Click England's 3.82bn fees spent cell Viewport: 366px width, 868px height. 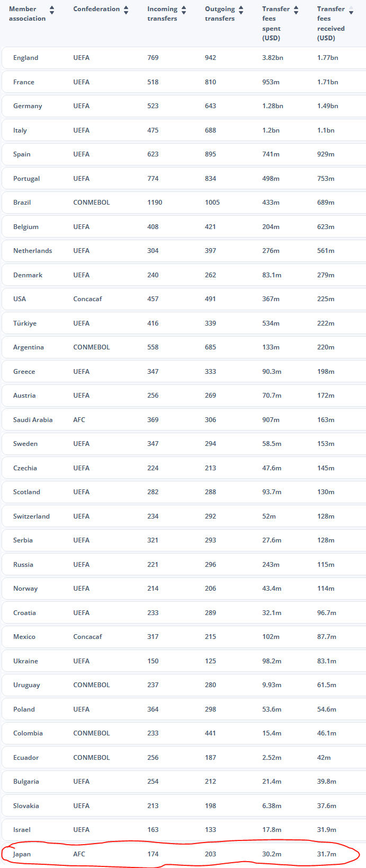[272, 58]
